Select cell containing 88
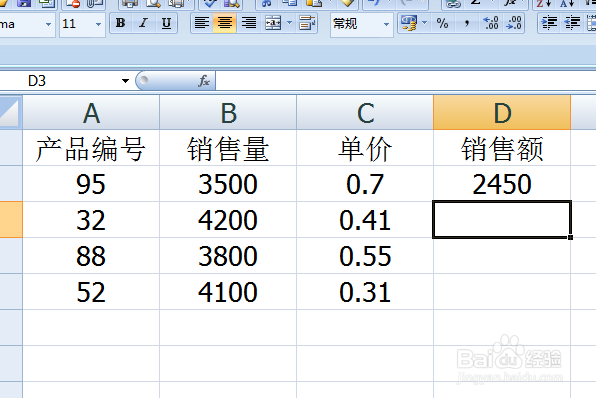The height and width of the screenshot is (398, 596). (x=91, y=256)
